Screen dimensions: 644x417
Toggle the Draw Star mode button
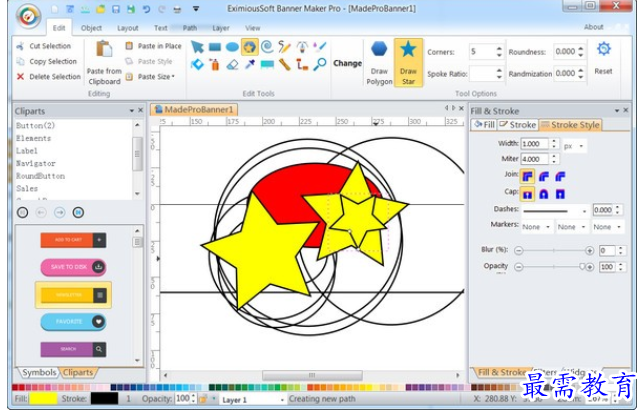point(408,62)
